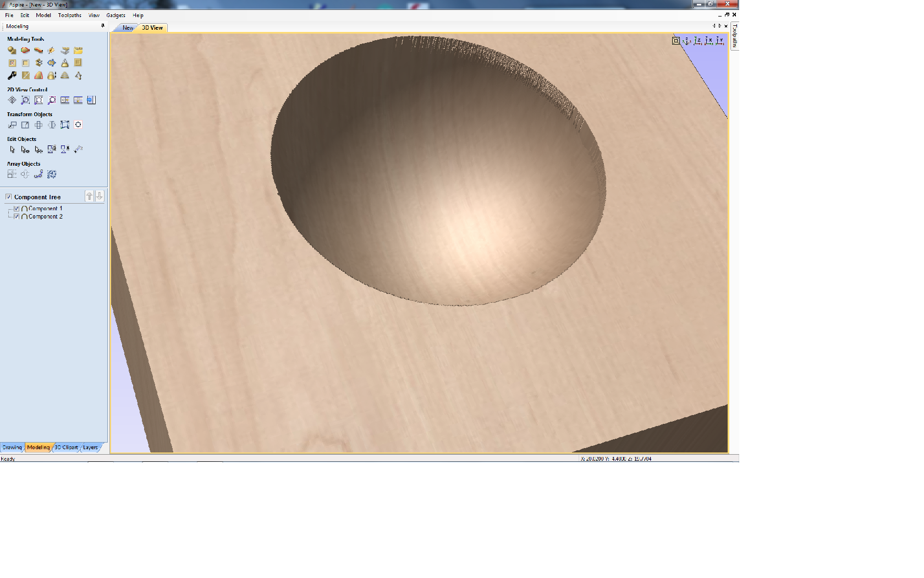The image size is (924, 578).
Task: View the model down the Z axis
Action: click(698, 41)
